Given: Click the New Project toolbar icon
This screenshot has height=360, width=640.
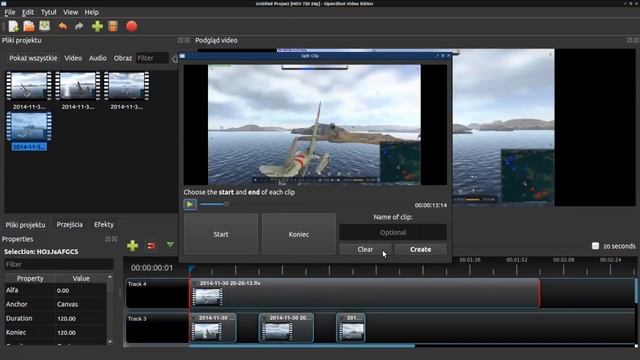Looking at the screenshot, I should pyautogui.click(x=13, y=27).
